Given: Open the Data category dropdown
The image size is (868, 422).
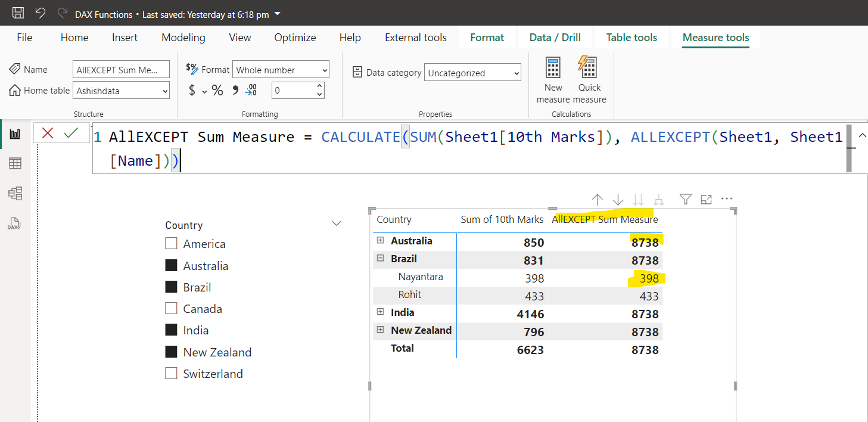Looking at the screenshot, I should pos(472,73).
